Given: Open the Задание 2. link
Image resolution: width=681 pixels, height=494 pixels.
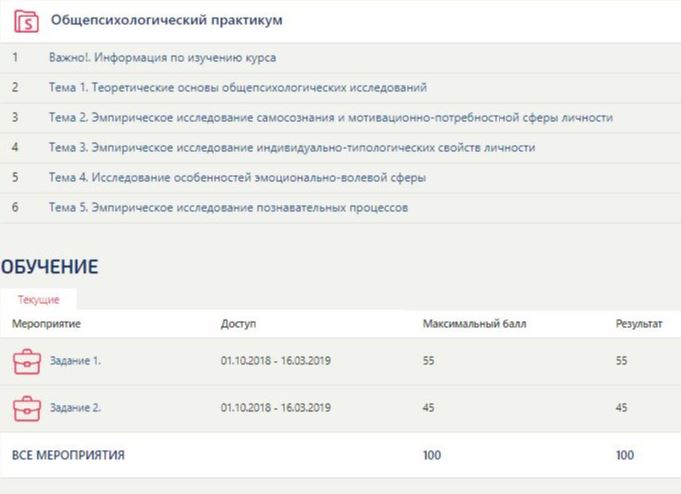Looking at the screenshot, I should pyautogui.click(x=75, y=408).
